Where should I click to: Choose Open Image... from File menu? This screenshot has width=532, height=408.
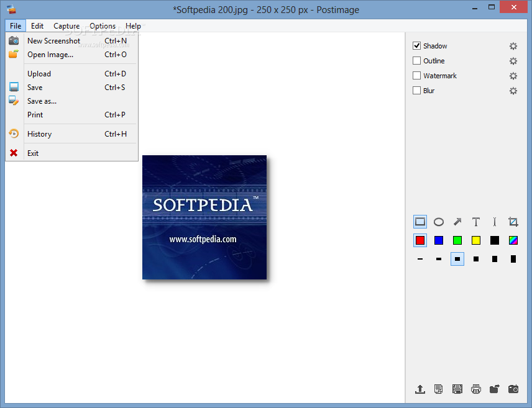click(x=72, y=55)
